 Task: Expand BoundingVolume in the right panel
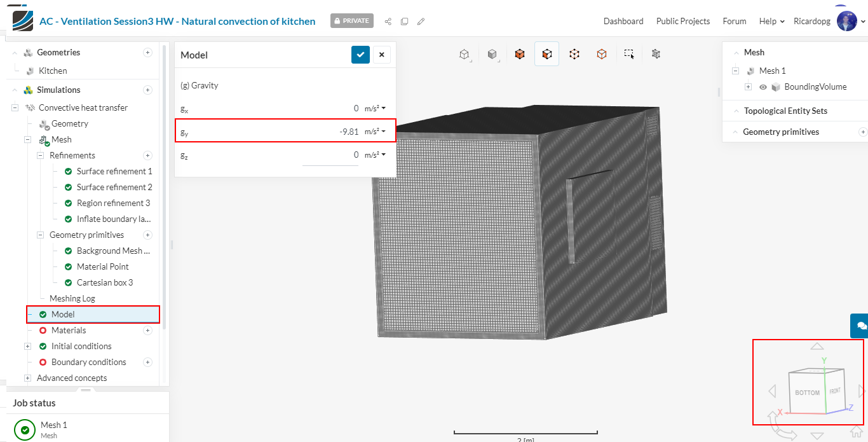coord(748,87)
